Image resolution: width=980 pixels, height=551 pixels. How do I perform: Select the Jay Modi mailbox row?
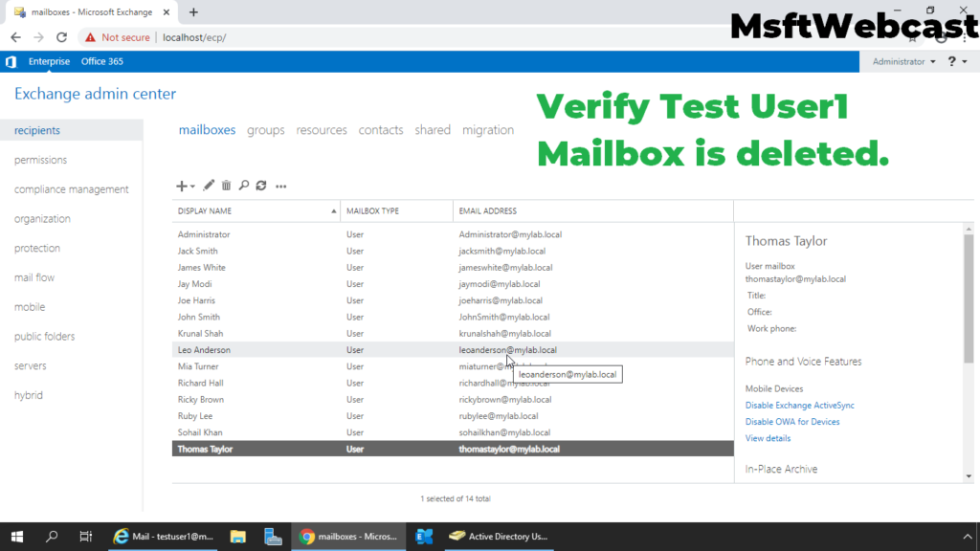[x=453, y=283]
